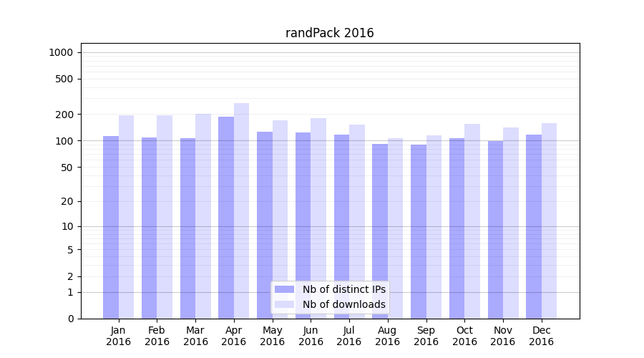The image size is (644, 358).
Task: Select the Apr 2016 downloads bar
Action: pos(242,211)
